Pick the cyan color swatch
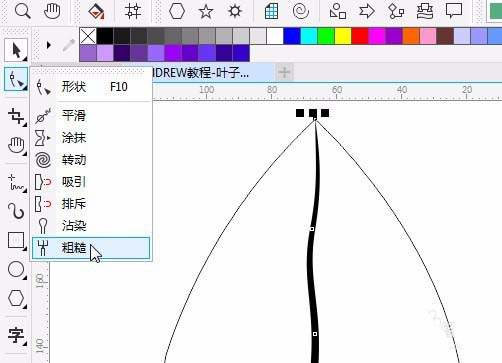The image size is (502, 363). pyautogui.click(x=309, y=36)
